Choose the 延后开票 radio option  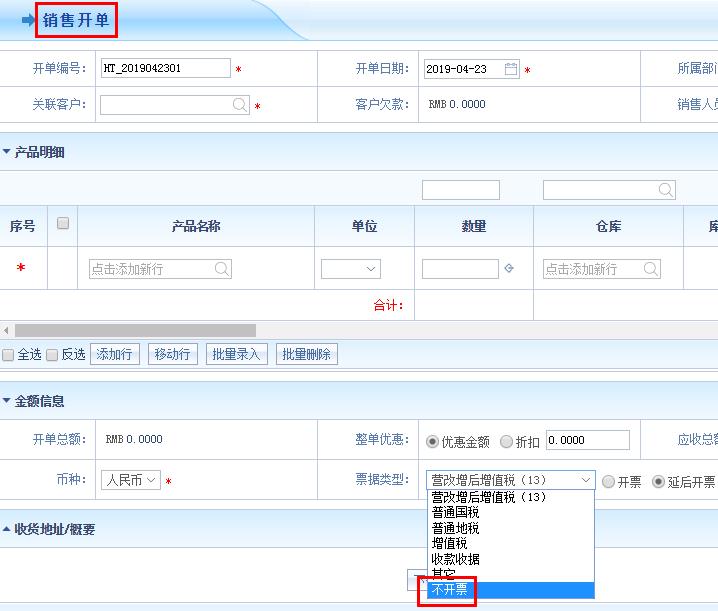pos(658,482)
